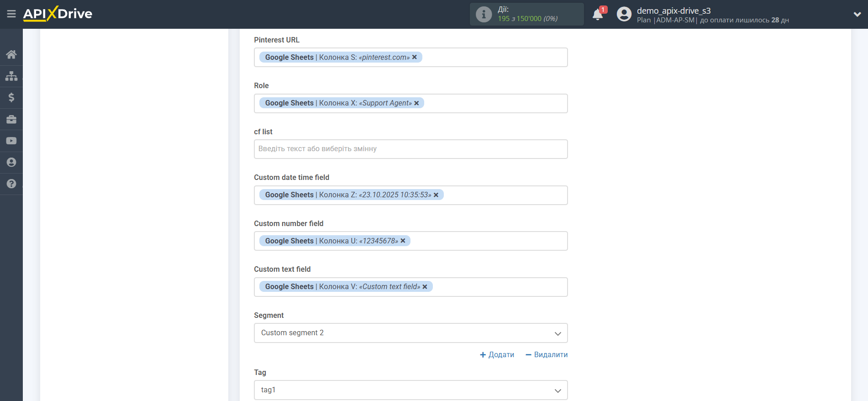
Task: Click the cf list input field
Action: tap(410, 149)
